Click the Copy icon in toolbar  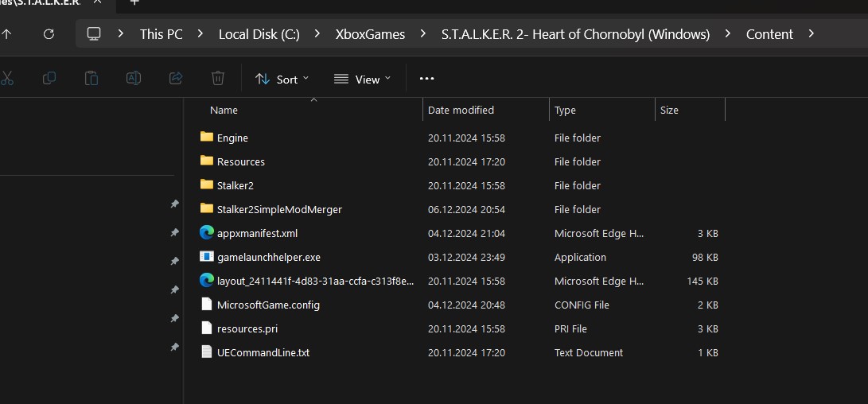[x=49, y=79]
